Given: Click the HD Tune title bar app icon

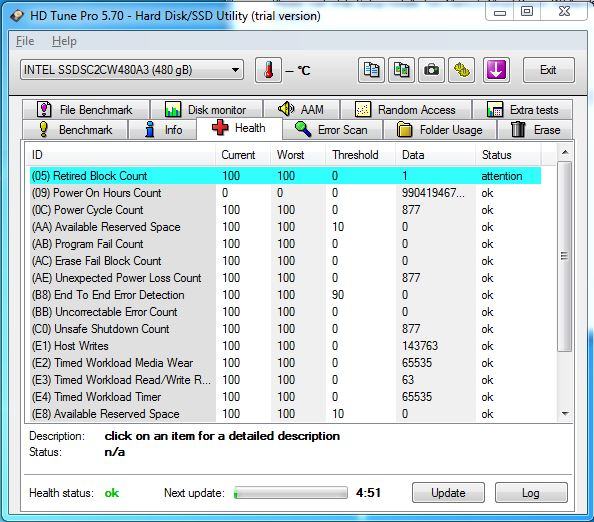Looking at the screenshot, I should tap(17, 16).
